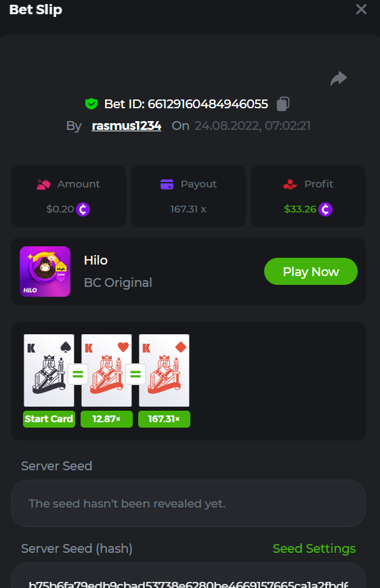Open the Hilo game thumbnail
The image size is (380, 588).
pyautogui.click(x=45, y=271)
